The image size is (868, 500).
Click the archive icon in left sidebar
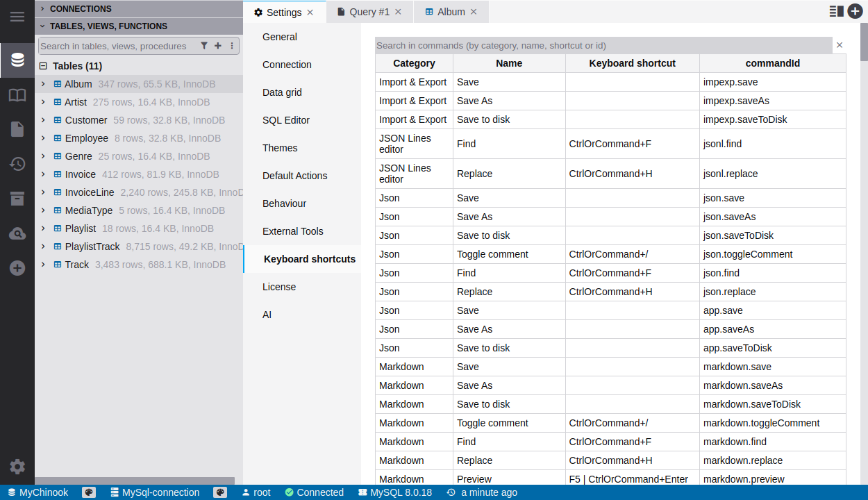pyautogui.click(x=17, y=199)
